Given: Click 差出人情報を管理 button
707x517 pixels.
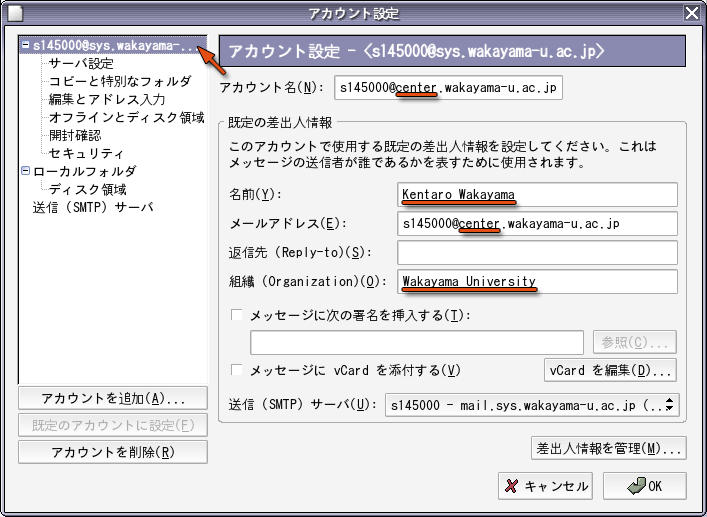Looking at the screenshot, I should [609, 448].
